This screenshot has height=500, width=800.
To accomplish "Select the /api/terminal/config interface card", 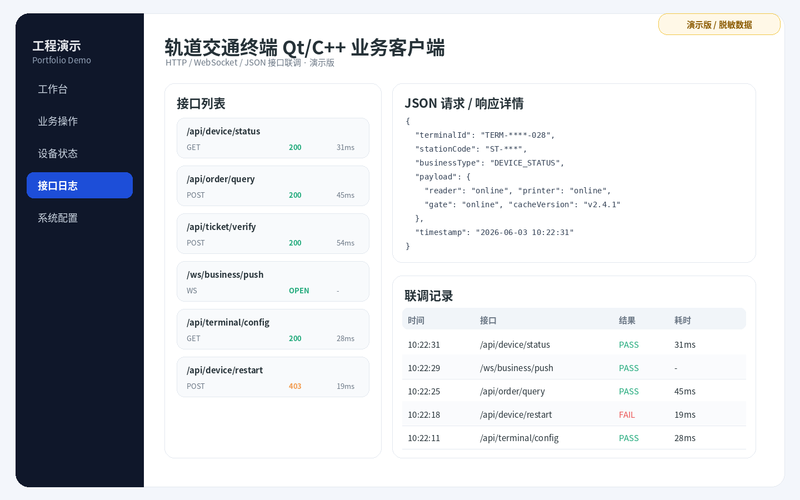I will click(x=273, y=330).
